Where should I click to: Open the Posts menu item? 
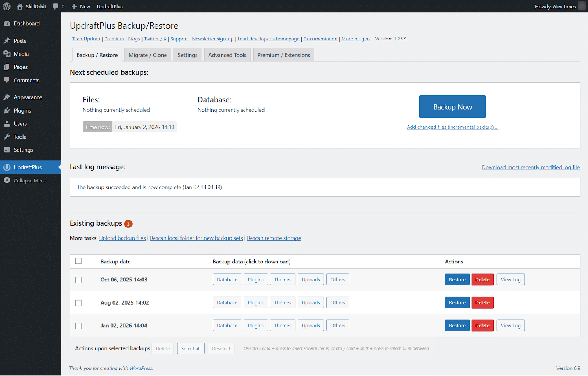pos(20,41)
